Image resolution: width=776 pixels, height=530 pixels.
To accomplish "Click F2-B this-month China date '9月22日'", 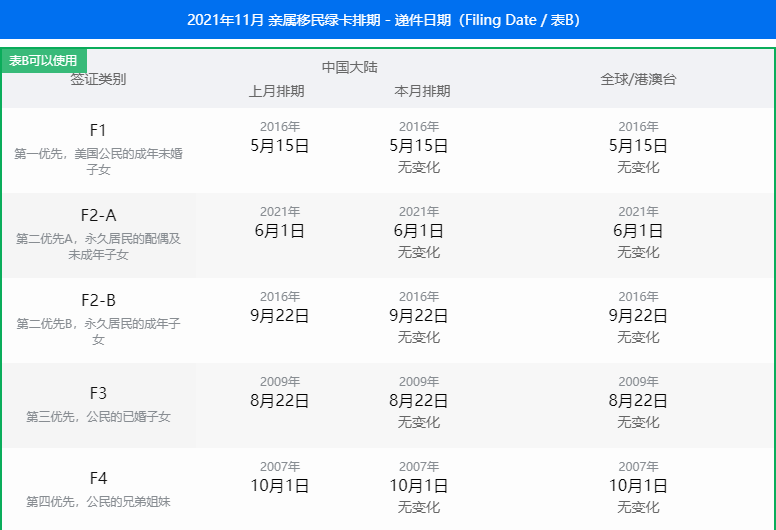I will [x=419, y=316].
